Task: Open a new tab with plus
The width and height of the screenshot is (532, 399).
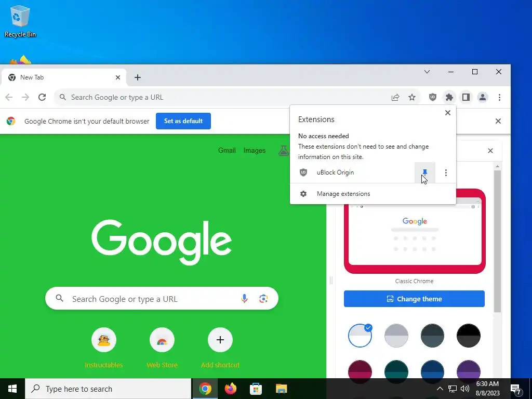Action: (x=137, y=77)
